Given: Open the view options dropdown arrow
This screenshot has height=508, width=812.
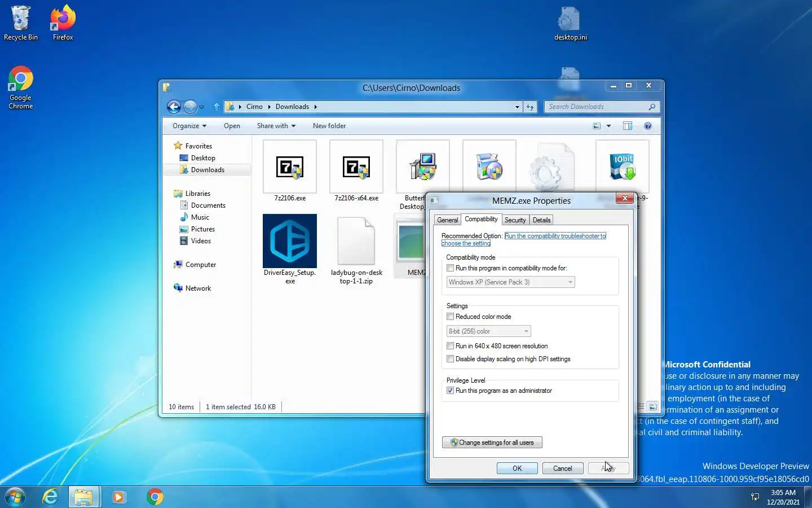Looking at the screenshot, I should point(608,126).
